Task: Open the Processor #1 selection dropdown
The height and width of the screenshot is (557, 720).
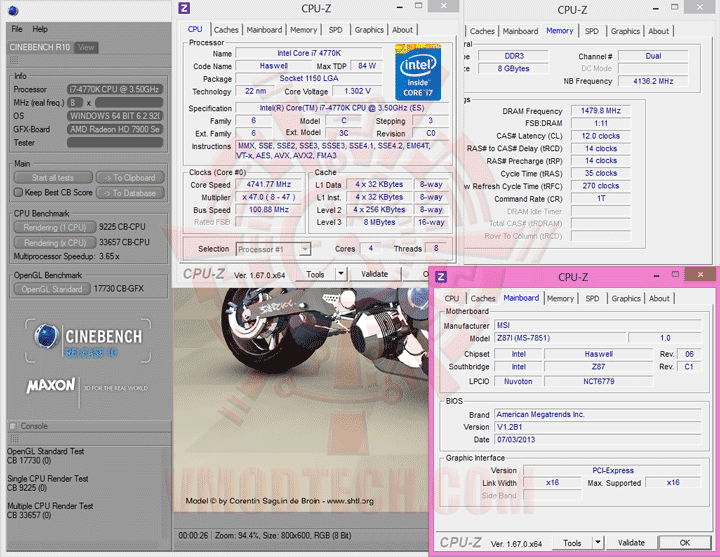Action: tap(304, 248)
